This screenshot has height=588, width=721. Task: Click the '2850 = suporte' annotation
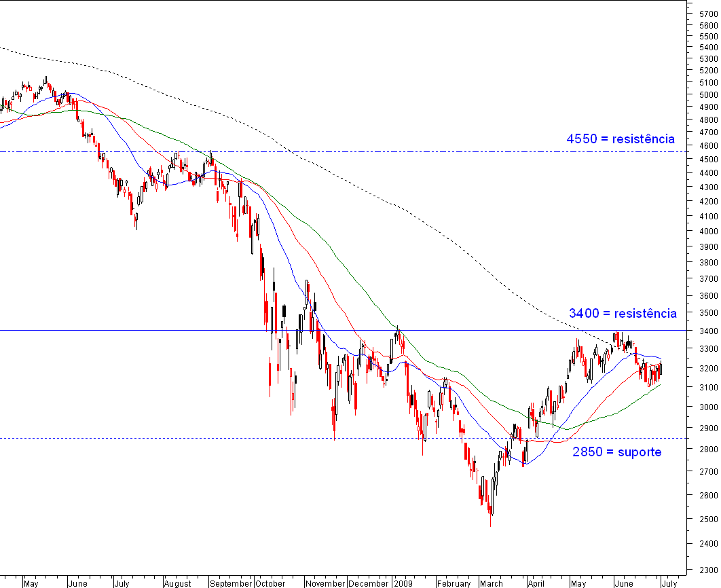point(616,452)
